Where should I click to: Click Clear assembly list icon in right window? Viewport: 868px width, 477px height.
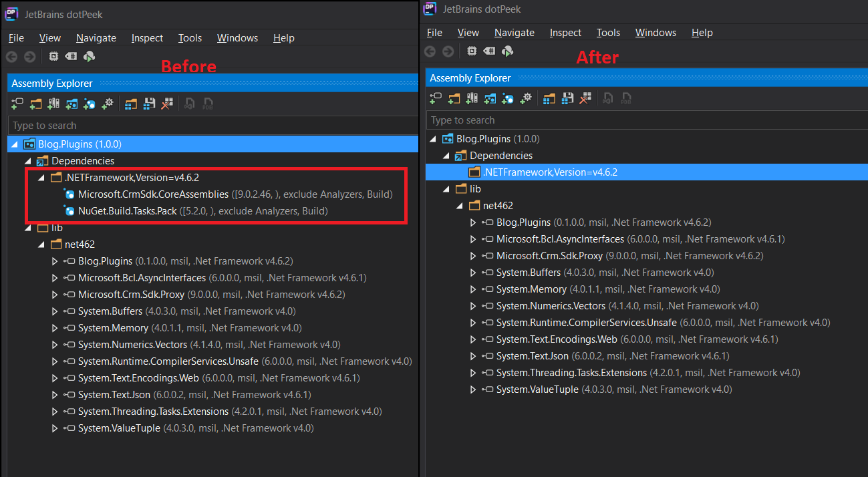tap(585, 98)
